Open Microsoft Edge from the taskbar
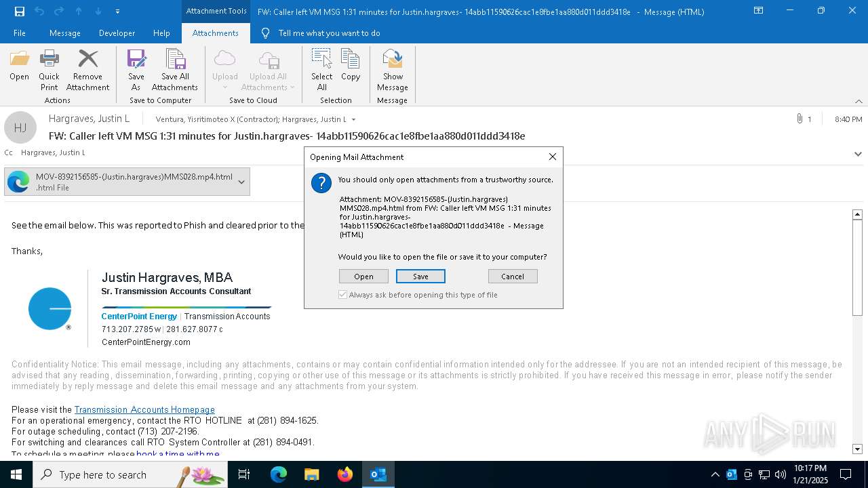The image size is (868, 488). pos(279,474)
